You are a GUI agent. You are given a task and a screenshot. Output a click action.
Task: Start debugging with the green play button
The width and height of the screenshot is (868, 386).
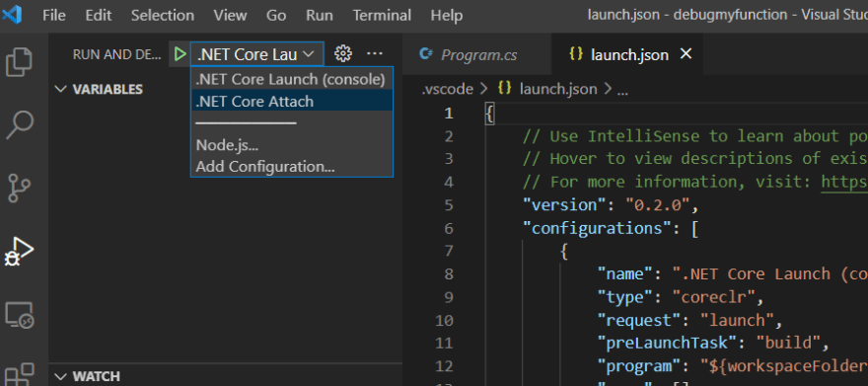pyautogui.click(x=180, y=54)
